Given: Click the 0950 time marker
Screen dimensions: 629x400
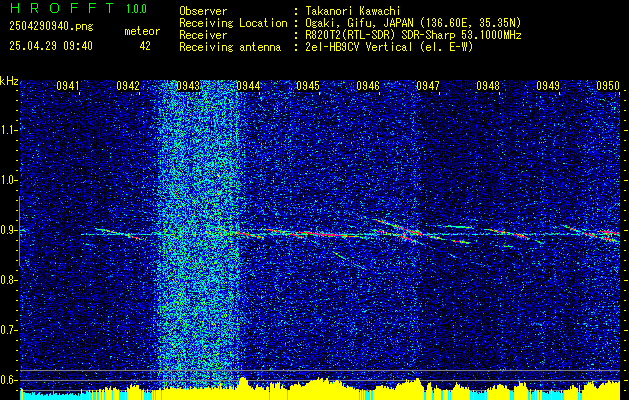Looking at the screenshot, I should click(x=608, y=86).
